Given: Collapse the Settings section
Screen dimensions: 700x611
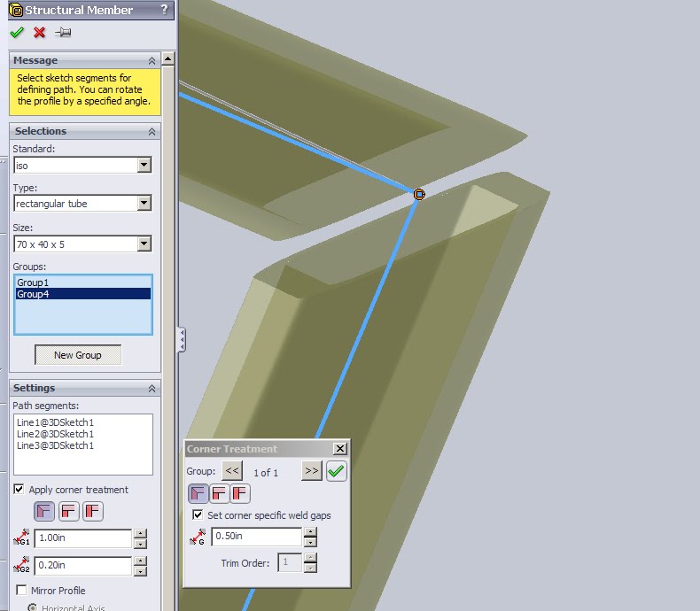Looking at the screenshot, I should click(152, 389).
